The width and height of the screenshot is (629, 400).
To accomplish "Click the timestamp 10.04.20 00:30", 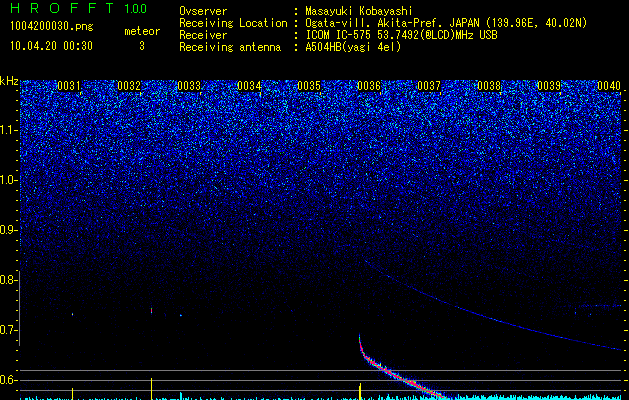I will point(51,46).
